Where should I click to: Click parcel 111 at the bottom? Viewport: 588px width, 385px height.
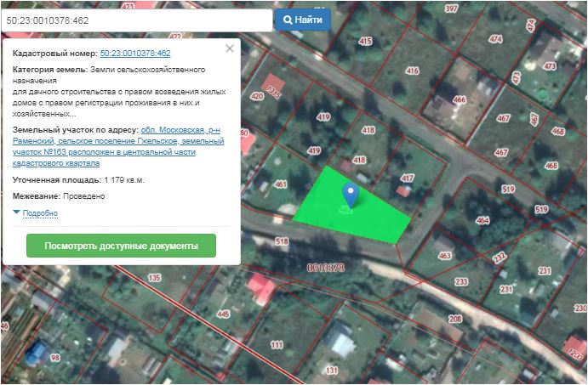tap(276, 344)
